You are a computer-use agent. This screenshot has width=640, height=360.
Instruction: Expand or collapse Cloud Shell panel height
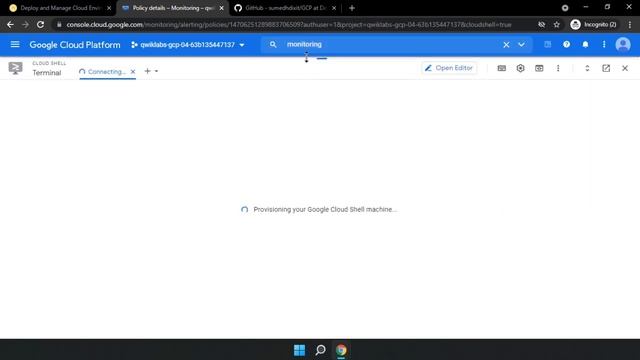point(587,68)
